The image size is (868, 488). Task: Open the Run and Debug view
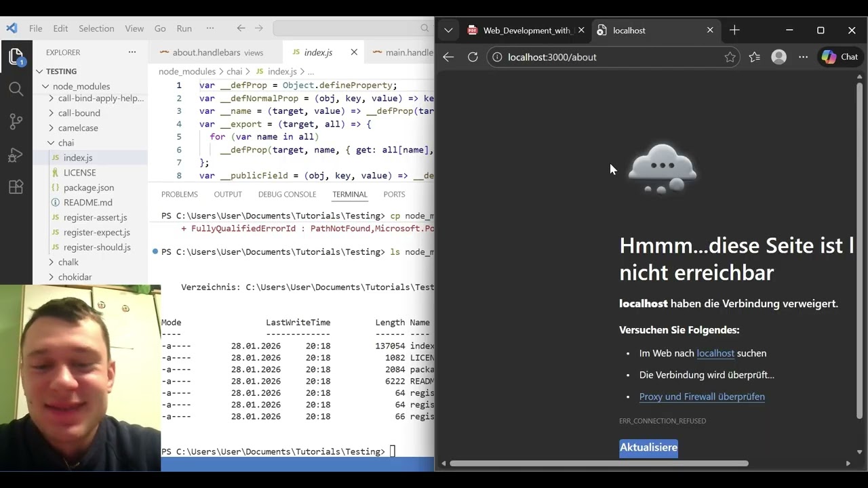[x=16, y=155]
